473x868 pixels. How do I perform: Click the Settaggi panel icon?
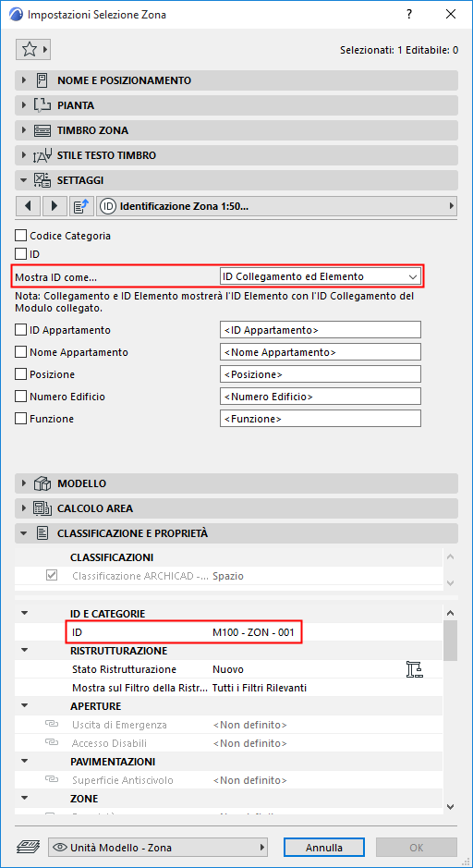tap(42, 180)
